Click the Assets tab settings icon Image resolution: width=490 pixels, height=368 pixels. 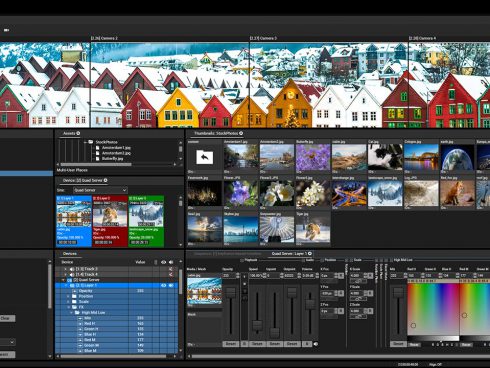coord(78,133)
